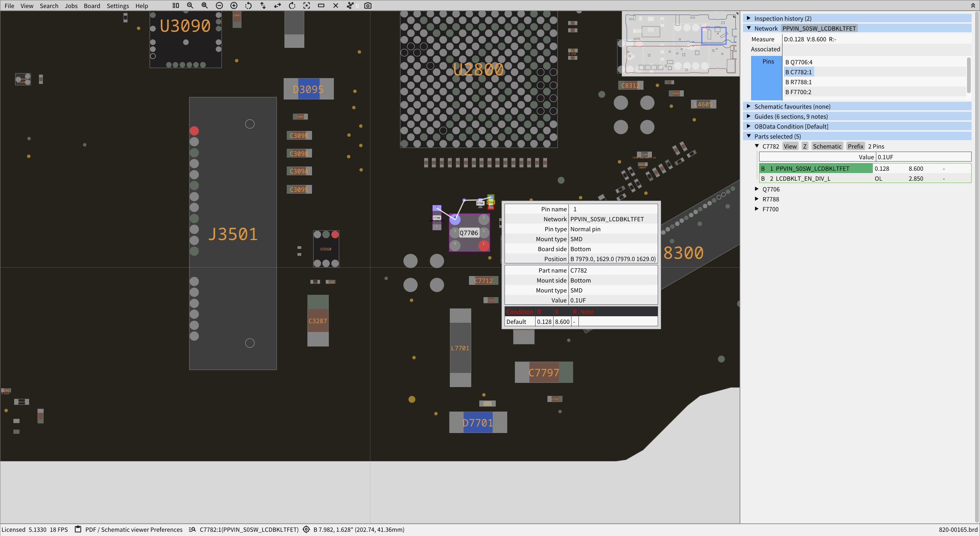Viewport: 980px width, 536px height.
Task: Clear the current selection with the X icon
Action: pyautogui.click(x=336, y=6)
